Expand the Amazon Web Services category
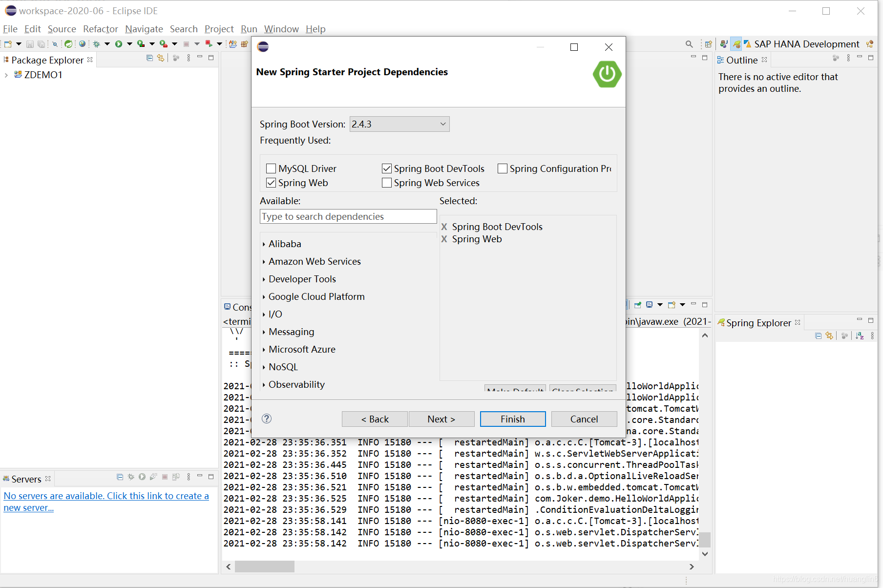Image resolution: width=883 pixels, height=588 pixels. click(264, 262)
